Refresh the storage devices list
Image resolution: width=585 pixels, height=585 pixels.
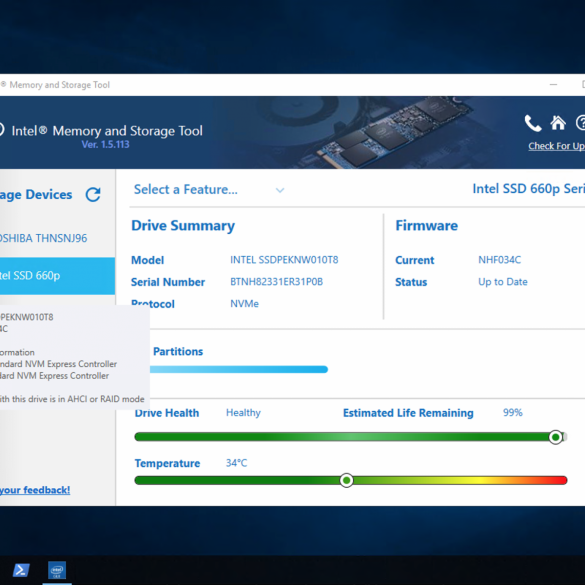tap(93, 194)
